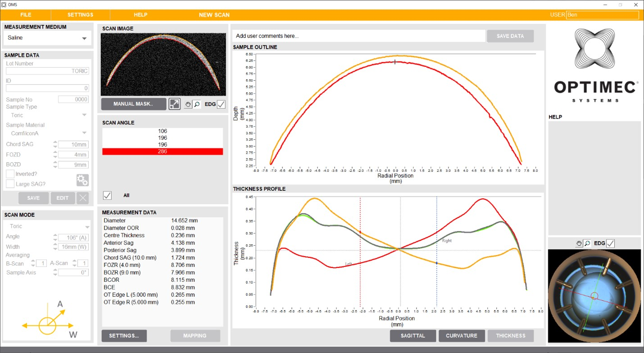Click the X clear icon next to EDIT
Viewport: 644px width, 353px height.
[82, 198]
